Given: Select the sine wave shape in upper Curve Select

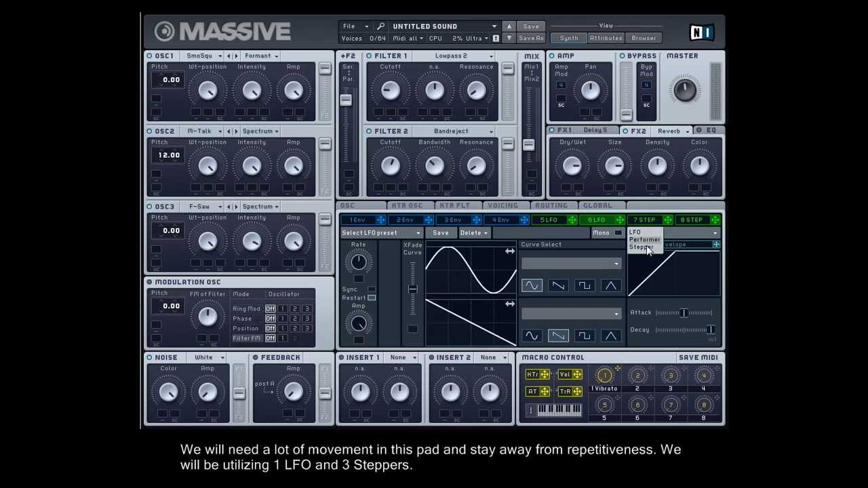Looking at the screenshot, I should pos(532,285).
